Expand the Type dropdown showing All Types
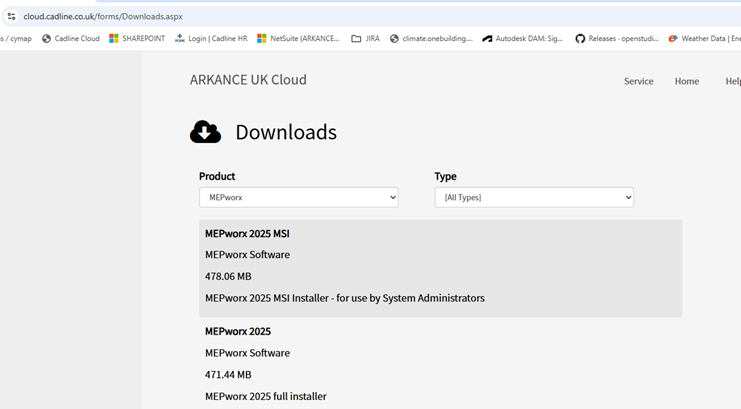This screenshot has height=409, width=741. coord(534,198)
